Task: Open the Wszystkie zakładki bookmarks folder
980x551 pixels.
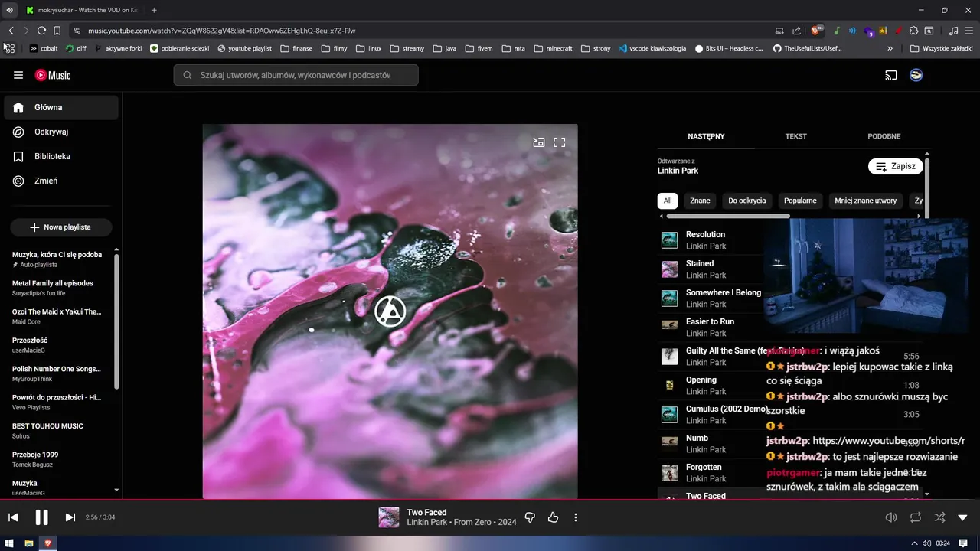Action: coord(940,48)
